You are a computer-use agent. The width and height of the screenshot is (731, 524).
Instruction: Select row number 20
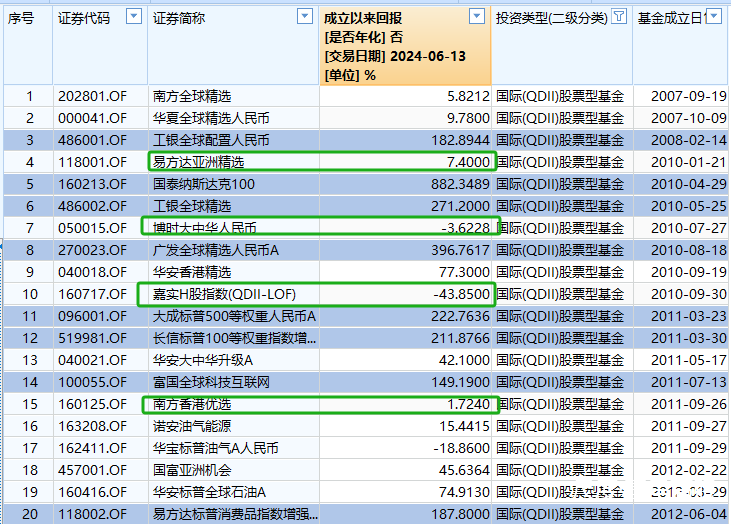point(29,514)
